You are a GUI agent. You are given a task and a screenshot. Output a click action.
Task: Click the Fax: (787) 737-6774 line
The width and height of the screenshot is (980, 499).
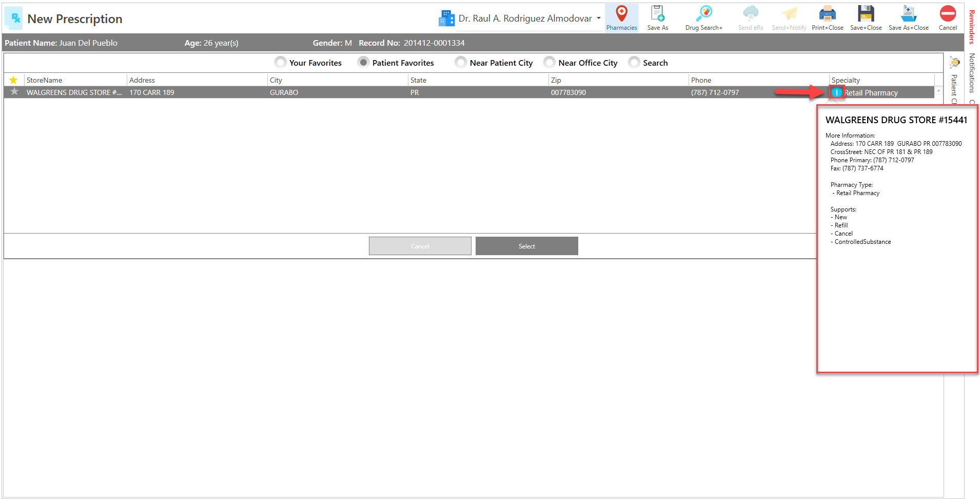pyautogui.click(x=857, y=168)
